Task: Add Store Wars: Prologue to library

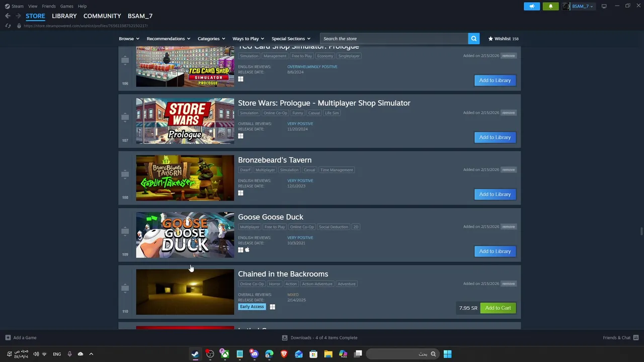Action: coord(495,137)
